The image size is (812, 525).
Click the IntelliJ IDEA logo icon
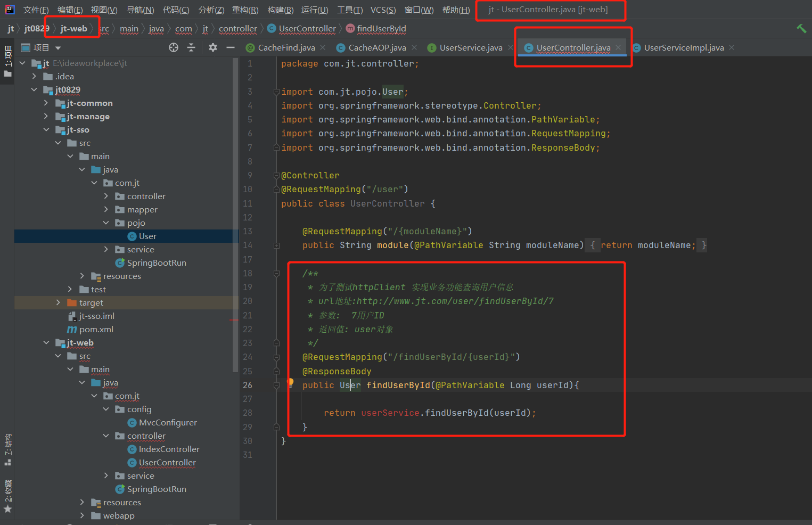pos(10,9)
